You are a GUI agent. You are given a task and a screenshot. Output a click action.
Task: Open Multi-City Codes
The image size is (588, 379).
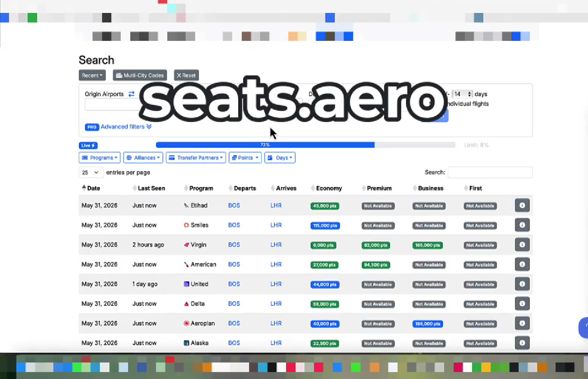140,75
